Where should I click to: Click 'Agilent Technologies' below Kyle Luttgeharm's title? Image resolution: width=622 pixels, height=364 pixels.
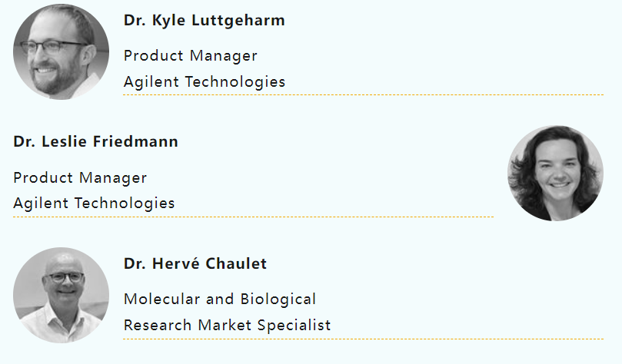[x=204, y=81]
